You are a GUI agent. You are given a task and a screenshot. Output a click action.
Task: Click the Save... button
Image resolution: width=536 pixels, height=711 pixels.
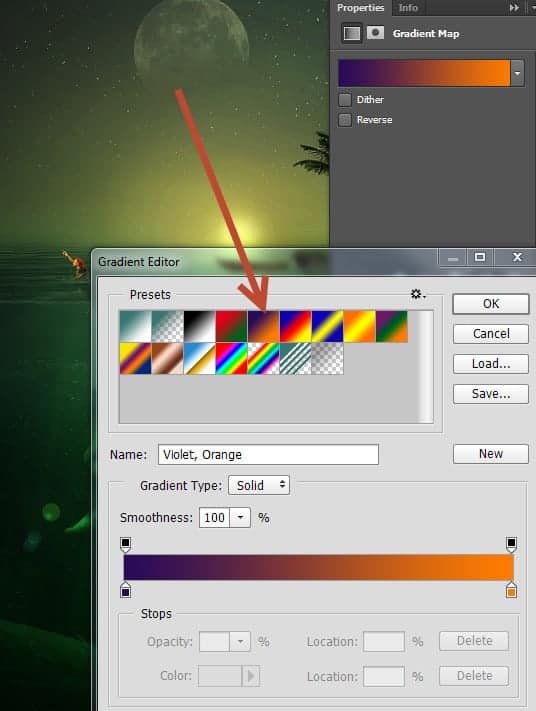491,394
